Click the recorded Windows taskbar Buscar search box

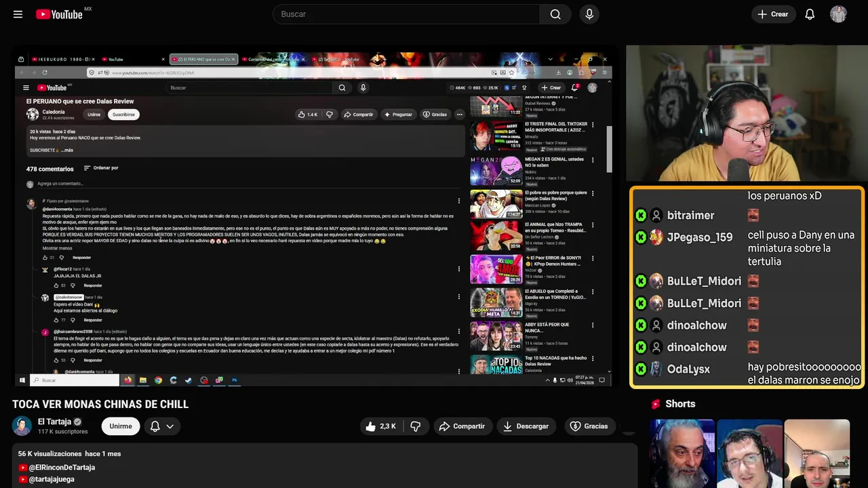pos(74,380)
